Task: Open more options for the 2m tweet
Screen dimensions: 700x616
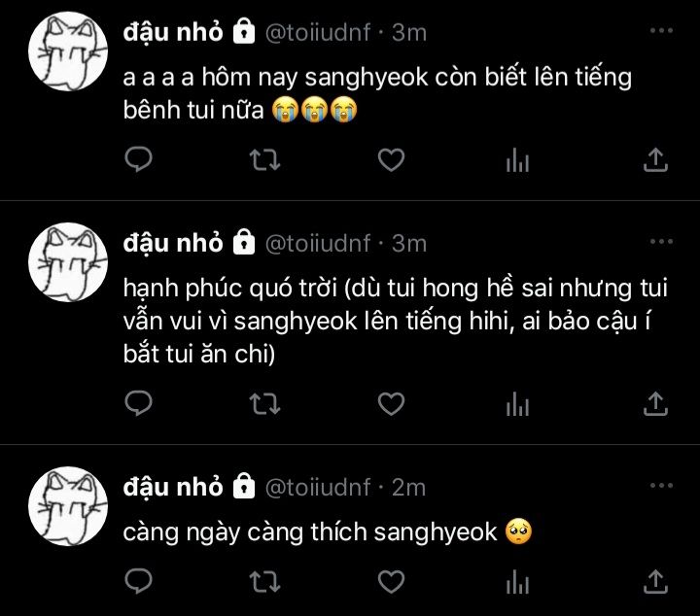Action: tap(661, 485)
